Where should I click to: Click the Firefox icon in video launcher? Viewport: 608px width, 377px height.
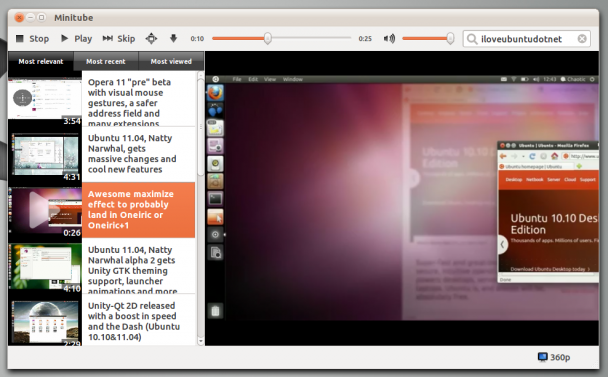coord(215,93)
